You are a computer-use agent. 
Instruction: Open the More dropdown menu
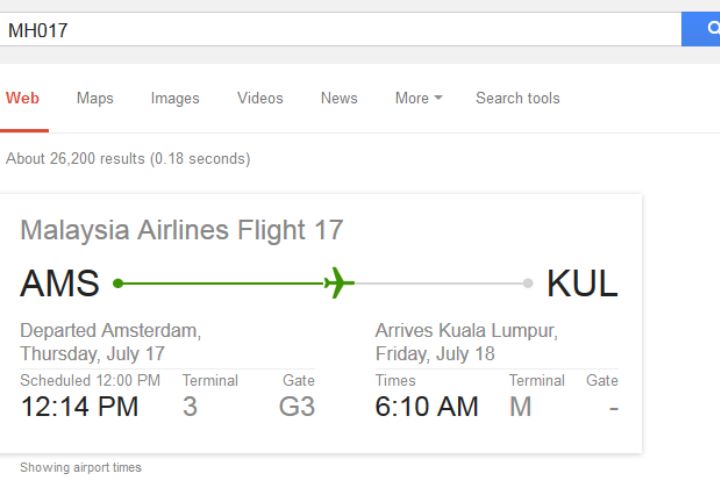coord(418,98)
